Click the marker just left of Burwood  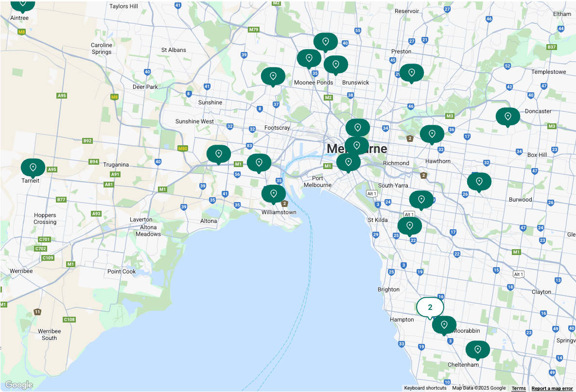pyautogui.click(x=479, y=182)
